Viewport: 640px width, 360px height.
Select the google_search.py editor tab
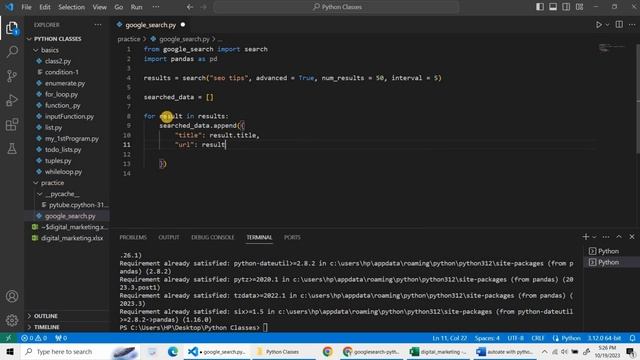[151, 25]
